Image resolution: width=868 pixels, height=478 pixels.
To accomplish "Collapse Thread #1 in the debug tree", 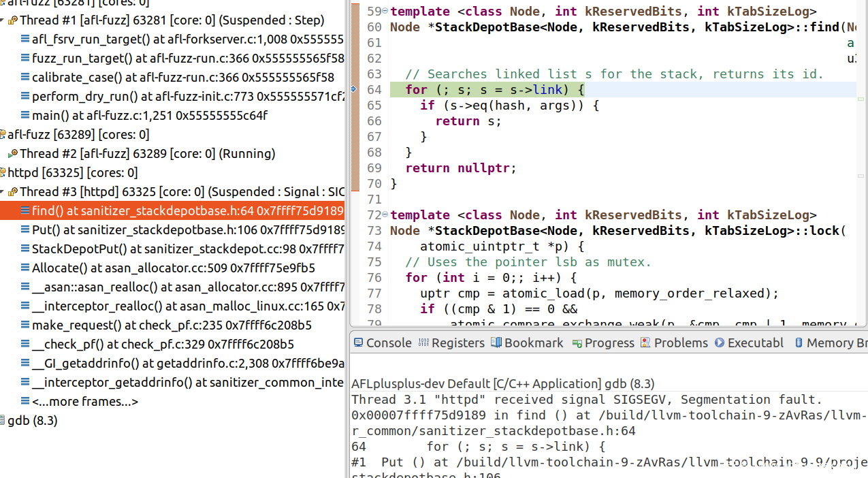I will 3,20.
